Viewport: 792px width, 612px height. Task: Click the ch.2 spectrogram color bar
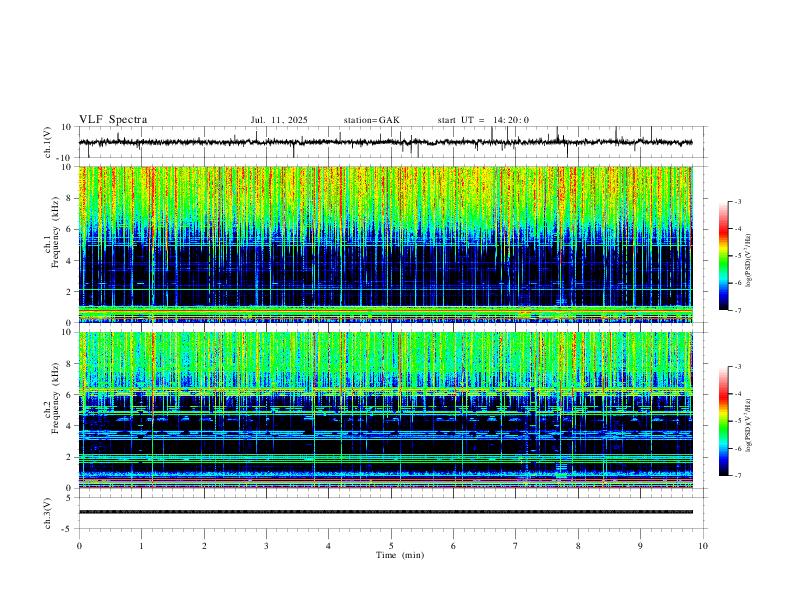click(x=724, y=421)
